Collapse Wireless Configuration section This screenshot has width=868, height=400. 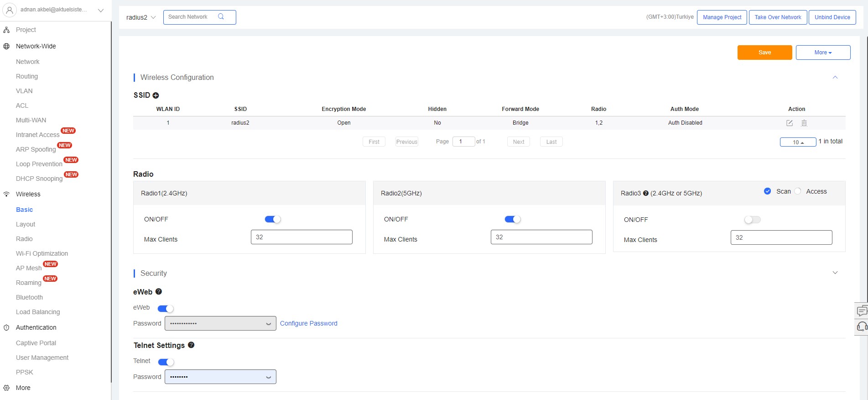click(x=835, y=77)
